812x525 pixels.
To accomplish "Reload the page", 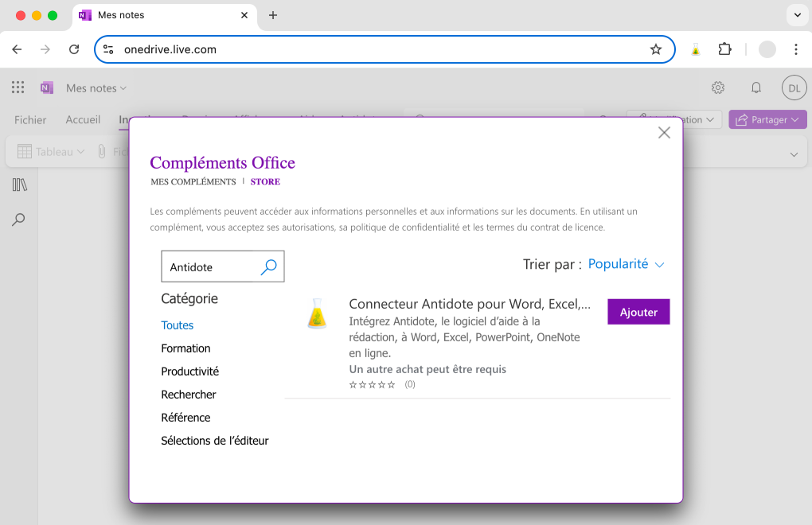I will (x=74, y=49).
